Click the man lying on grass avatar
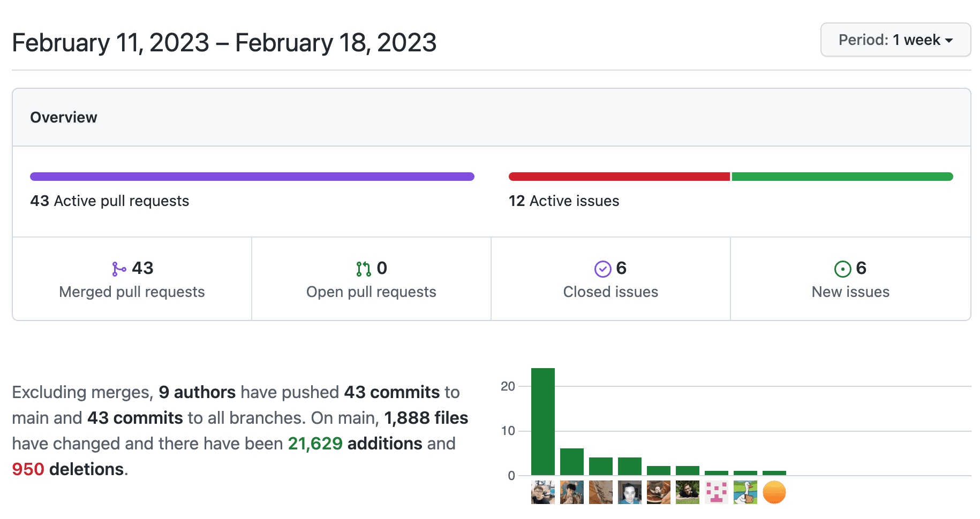980x519 pixels. coord(687,492)
